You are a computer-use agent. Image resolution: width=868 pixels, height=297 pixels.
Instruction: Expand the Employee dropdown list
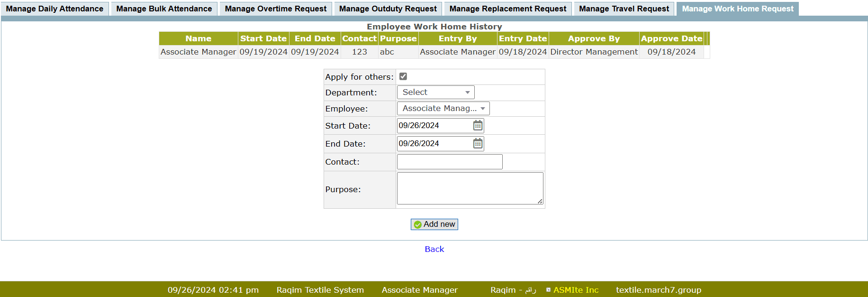[x=443, y=109]
